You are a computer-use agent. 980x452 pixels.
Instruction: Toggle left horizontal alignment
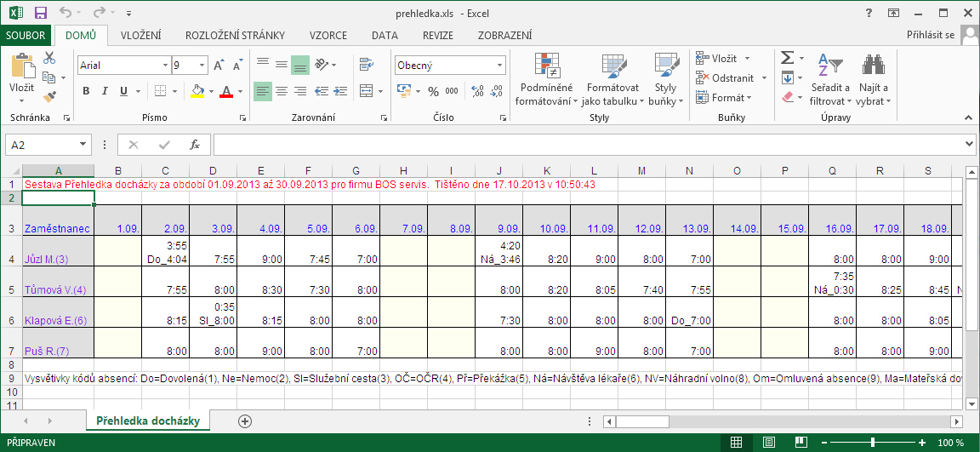(263, 91)
